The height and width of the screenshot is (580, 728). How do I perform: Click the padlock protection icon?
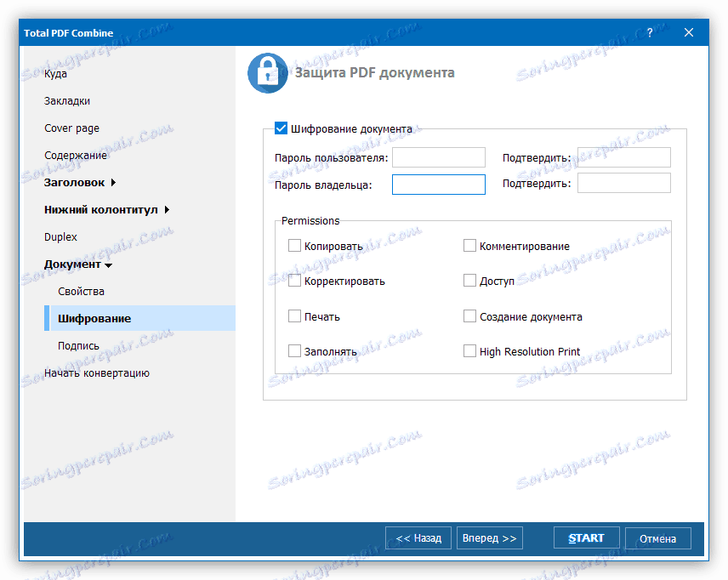tap(267, 72)
